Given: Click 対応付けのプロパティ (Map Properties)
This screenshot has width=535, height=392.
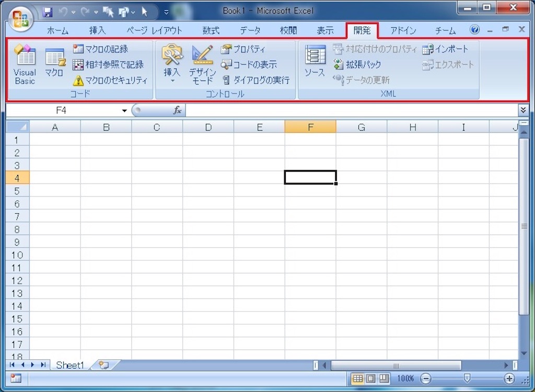Looking at the screenshot, I should (x=375, y=49).
